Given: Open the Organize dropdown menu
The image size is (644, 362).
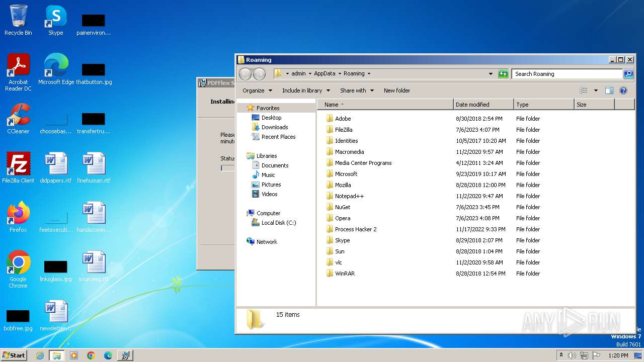Looking at the screenshot, I should coord(257,90).
